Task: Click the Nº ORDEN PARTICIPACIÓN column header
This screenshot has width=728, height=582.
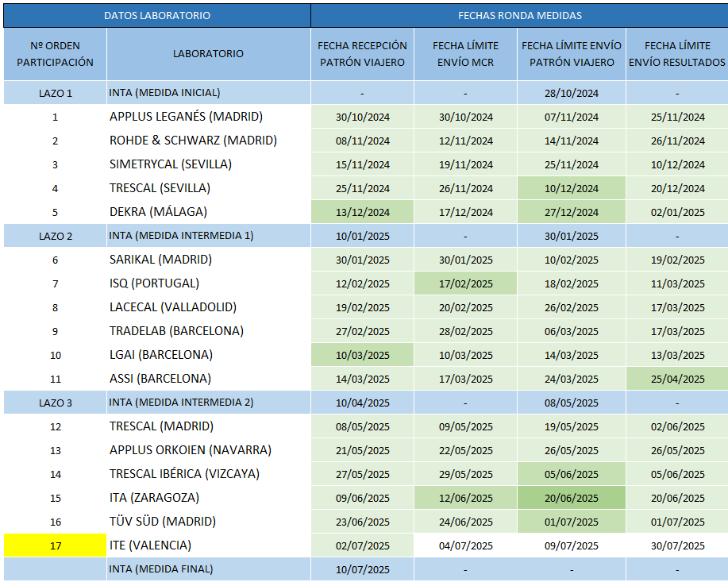Action: (x=56, y=54)
